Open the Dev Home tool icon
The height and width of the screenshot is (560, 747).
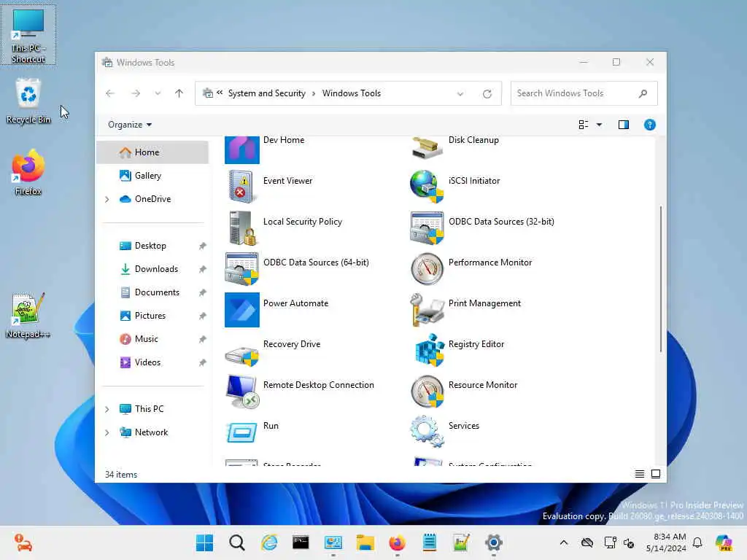pyautogui.click(x=241, y=149)
